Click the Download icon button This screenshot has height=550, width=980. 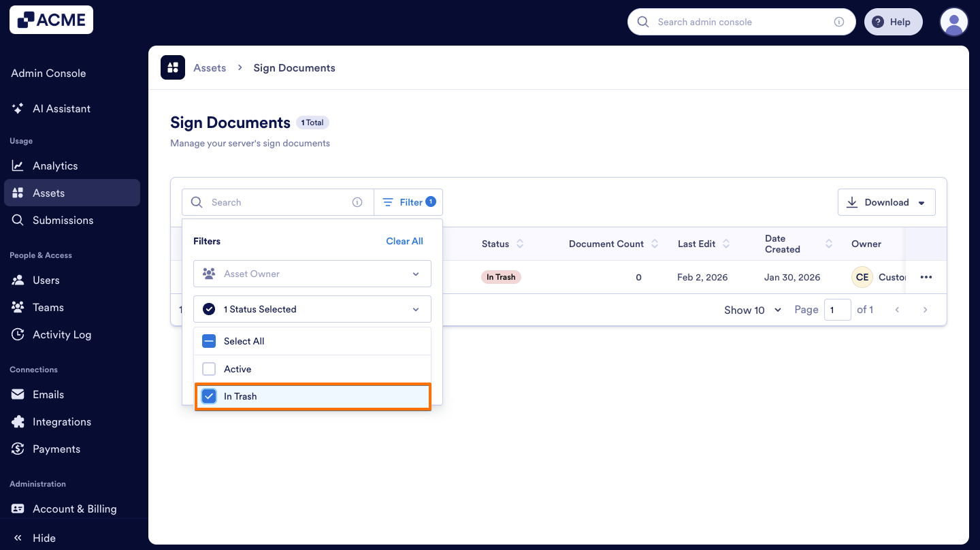(853, 201)
